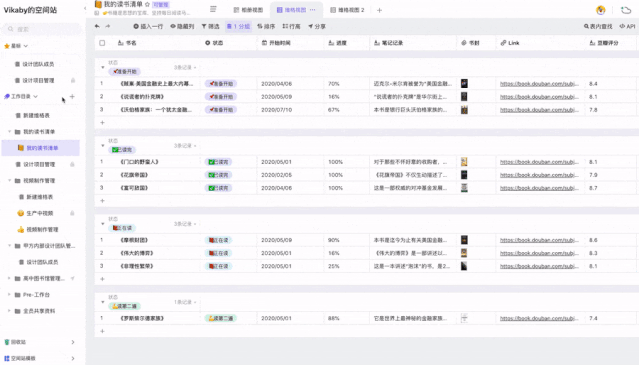Collapse the 已读完 group triangle
639x365 pixels.
point(103,145)
